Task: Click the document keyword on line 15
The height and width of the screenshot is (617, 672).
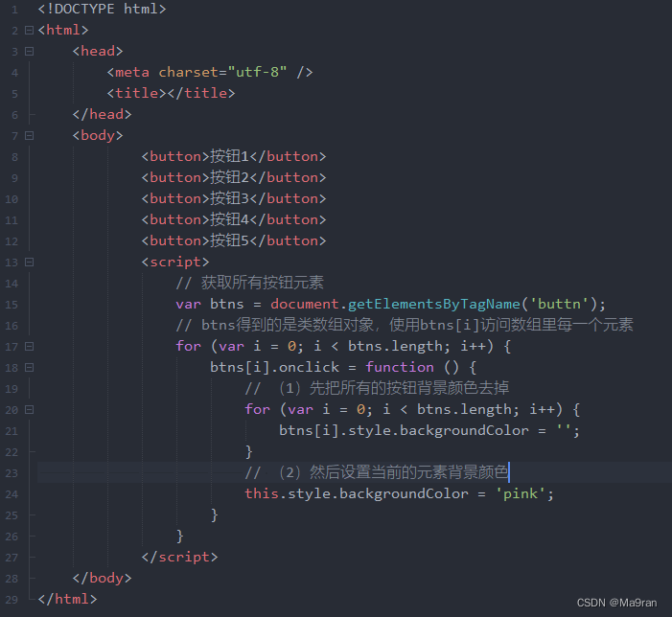Action: (x=305, y=304)
